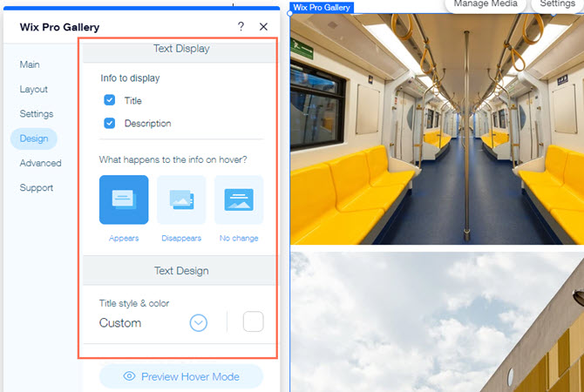Click the Preview Hover Mode button
The height and width of the screenshot is (392, 584).
click(181, 376)
